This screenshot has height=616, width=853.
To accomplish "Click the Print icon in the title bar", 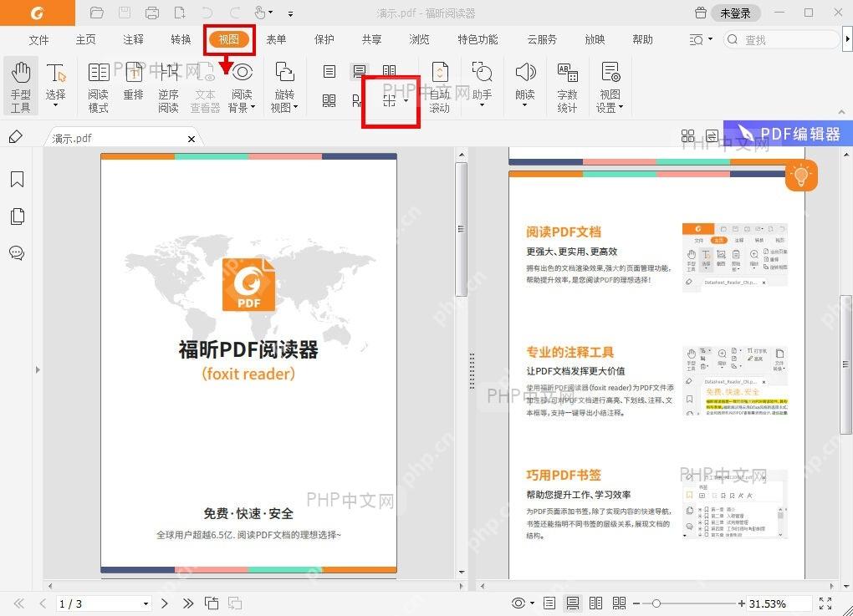I will (152, 13).
